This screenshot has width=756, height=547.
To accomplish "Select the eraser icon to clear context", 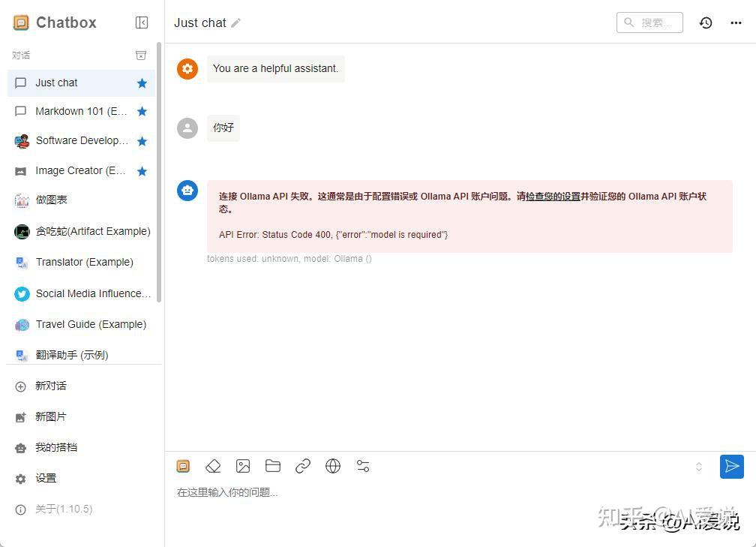I will [212, 466].
